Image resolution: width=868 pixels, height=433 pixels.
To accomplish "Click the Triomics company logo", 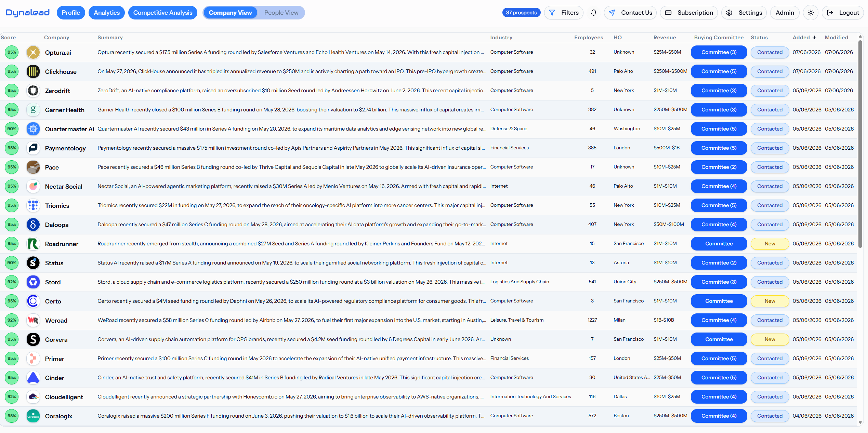I will pyautogui.click(x=33, y=205).
